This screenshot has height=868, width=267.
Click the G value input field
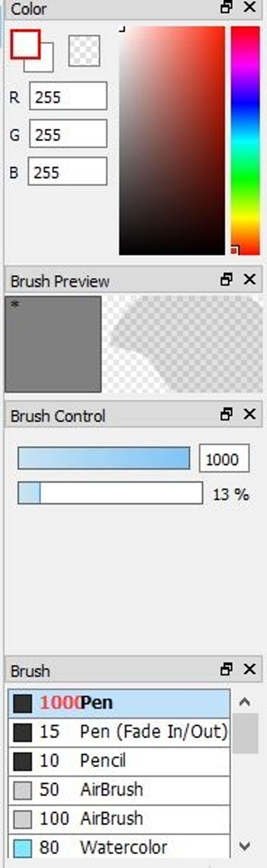click(68, 134)
